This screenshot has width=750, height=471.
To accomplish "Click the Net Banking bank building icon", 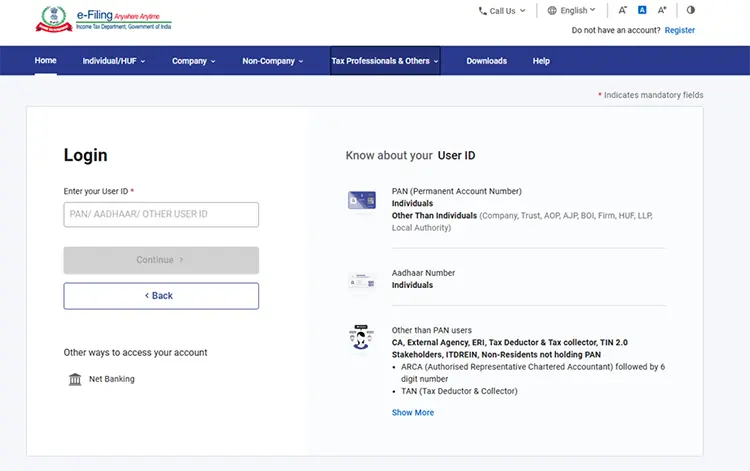I will click(x=75, y=379).
